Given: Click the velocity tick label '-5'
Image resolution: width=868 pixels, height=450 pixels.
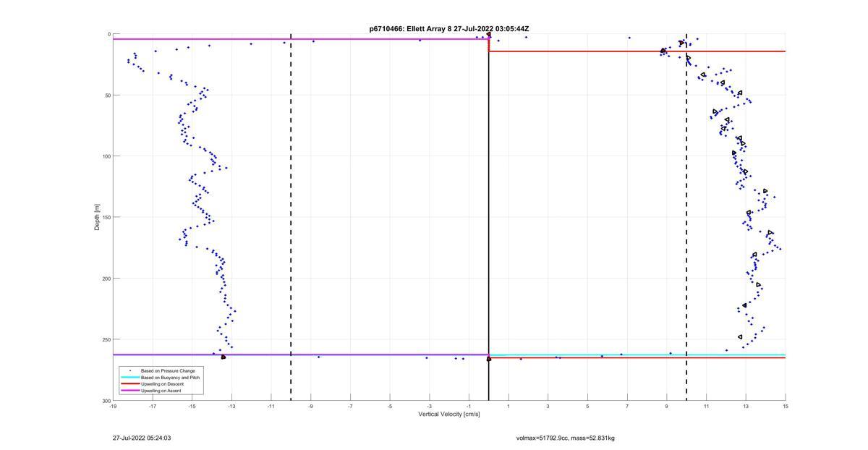Looking at the screenshot, I should (390, 407).
